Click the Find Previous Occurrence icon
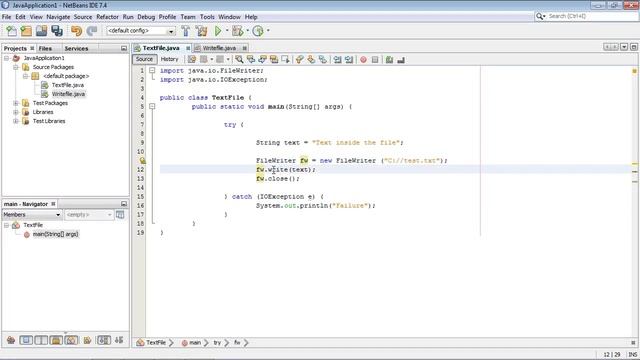 tap(251, 60)
